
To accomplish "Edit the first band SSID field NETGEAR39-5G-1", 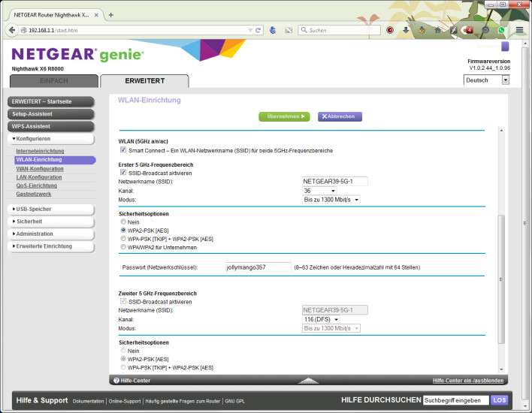I will pyautogui.click(x=334, y=182).
